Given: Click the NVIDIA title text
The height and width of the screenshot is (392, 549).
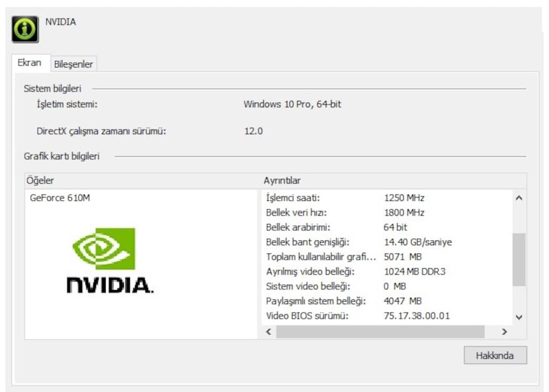Looking at the screenshot, I should pyautogui.click(x=61, y=21).
